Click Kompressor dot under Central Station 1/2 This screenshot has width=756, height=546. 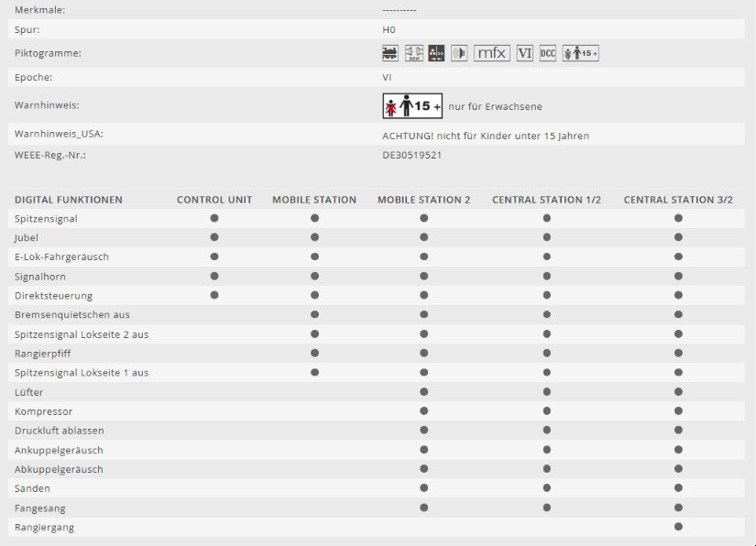547,411
